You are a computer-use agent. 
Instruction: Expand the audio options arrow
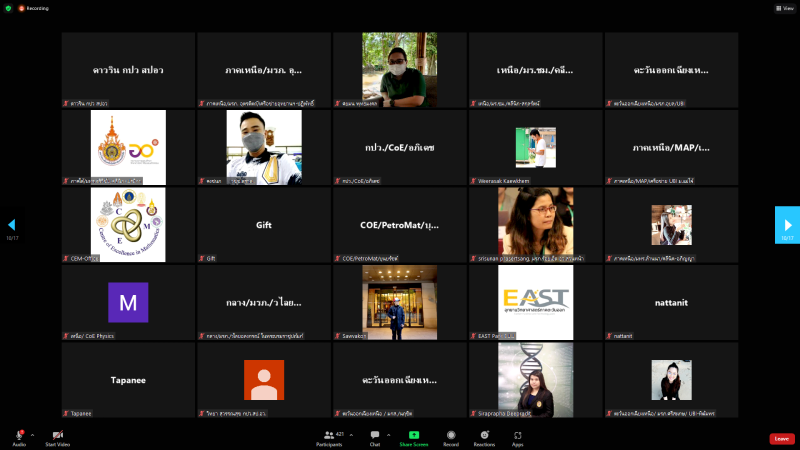coord(32,434)
